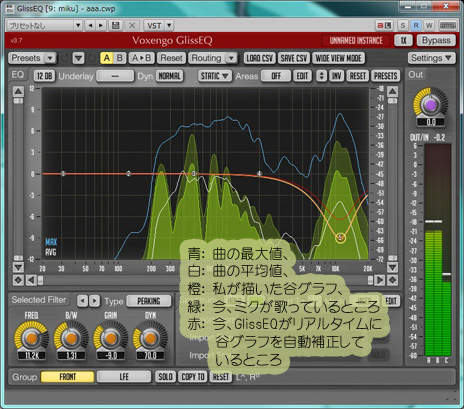Click the delete preset X icon
Screen dimensions: 464x409
[x=132, y=25]
